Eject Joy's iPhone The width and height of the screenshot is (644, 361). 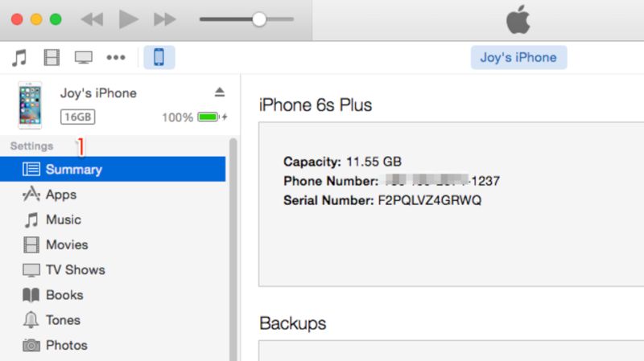click(220, 92)
